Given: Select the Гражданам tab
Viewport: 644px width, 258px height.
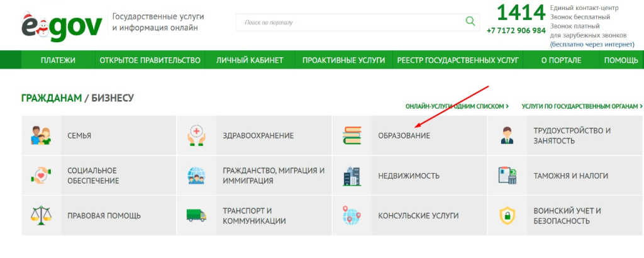Looking at the screenshot, I should point(52,98).
